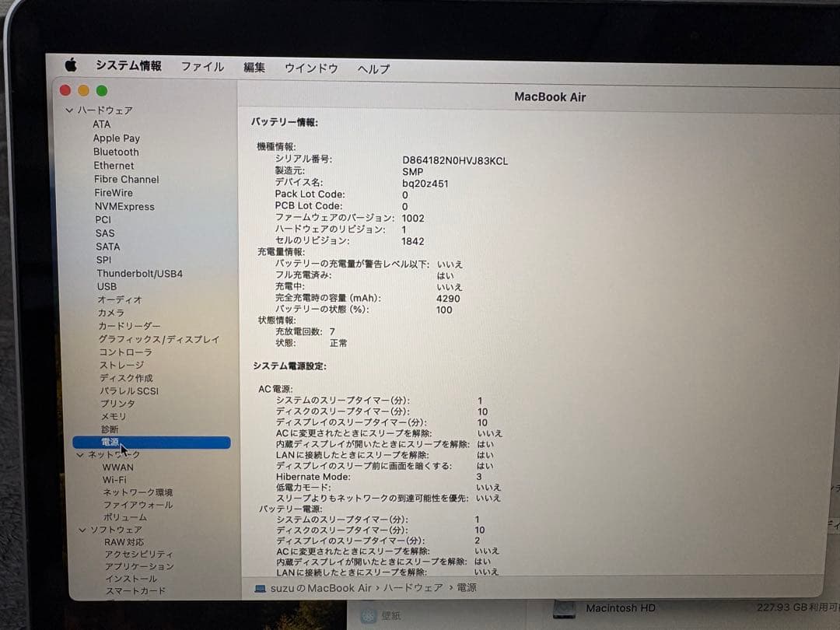Collapse the ソフトウェア section
Viewport: 840px width, 630px height.
(83, 529)
